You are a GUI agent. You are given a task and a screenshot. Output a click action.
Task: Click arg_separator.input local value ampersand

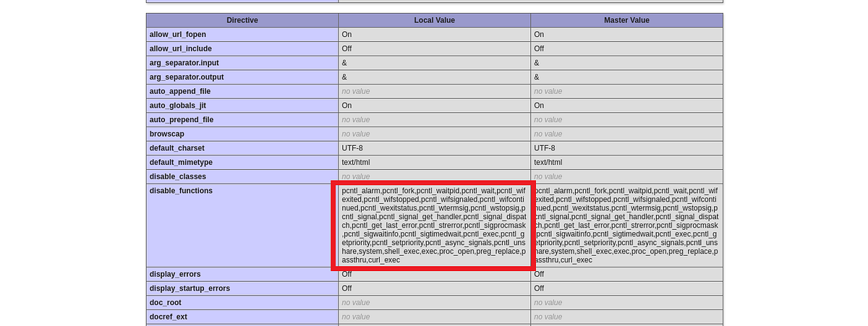[344, 63]
